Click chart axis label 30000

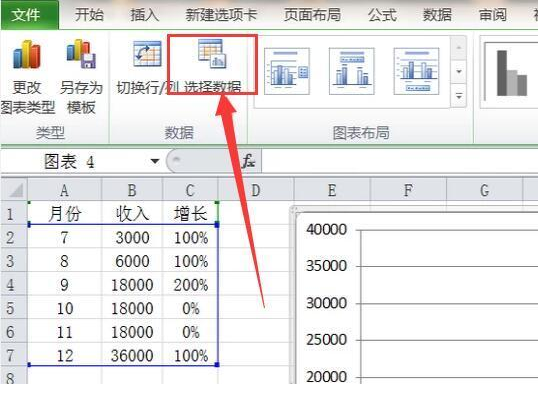(326, 303)
